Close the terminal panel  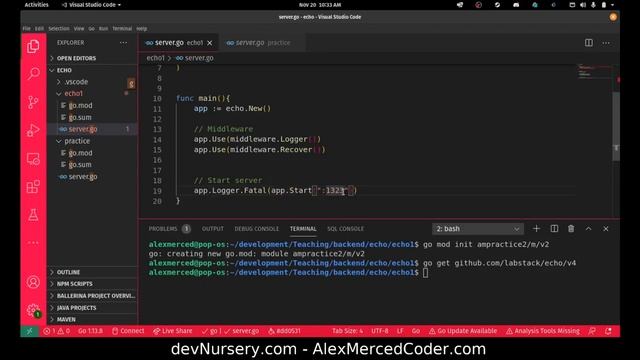tap(606, 229)
